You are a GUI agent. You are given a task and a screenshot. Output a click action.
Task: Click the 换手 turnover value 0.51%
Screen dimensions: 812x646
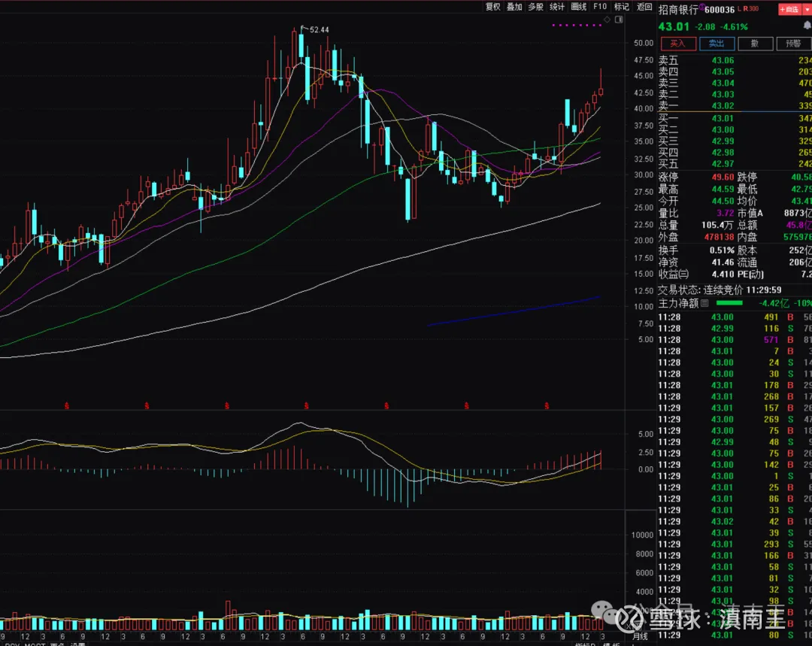722,250
